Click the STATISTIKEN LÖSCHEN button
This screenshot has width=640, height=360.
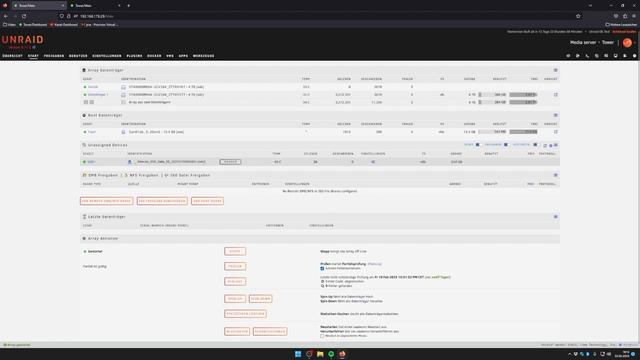245,314
